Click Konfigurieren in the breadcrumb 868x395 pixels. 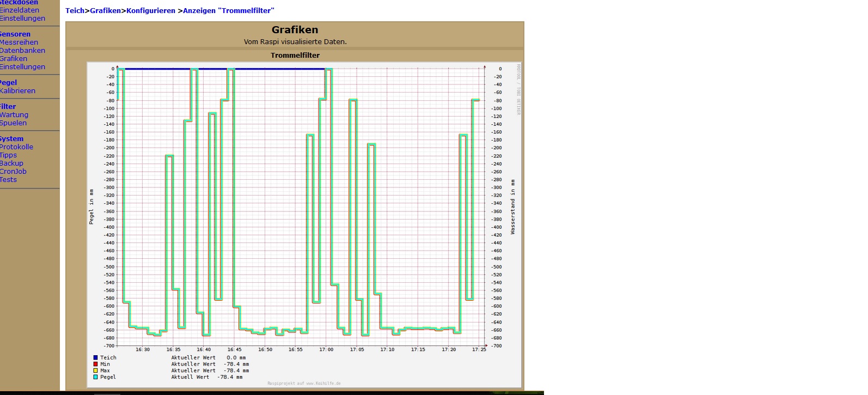(x=151, y=11)
